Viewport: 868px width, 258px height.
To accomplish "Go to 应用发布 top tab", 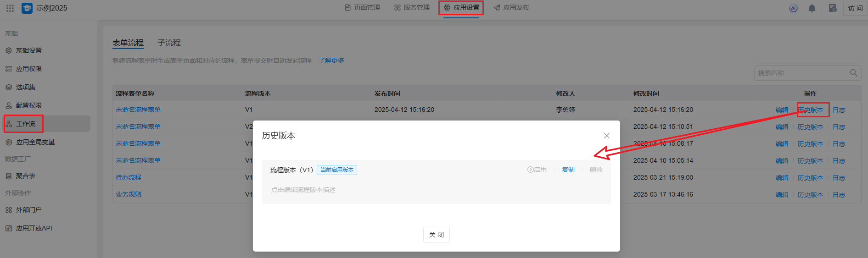I will (511, 8).
